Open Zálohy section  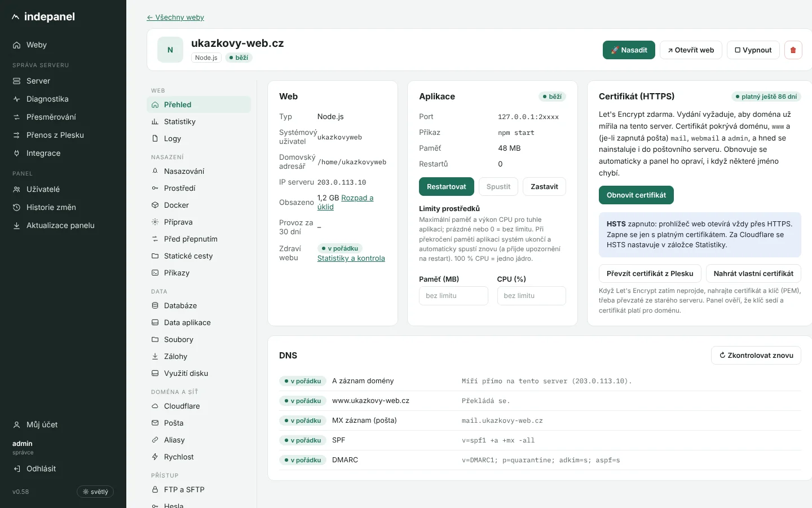(x=198, y=356)
